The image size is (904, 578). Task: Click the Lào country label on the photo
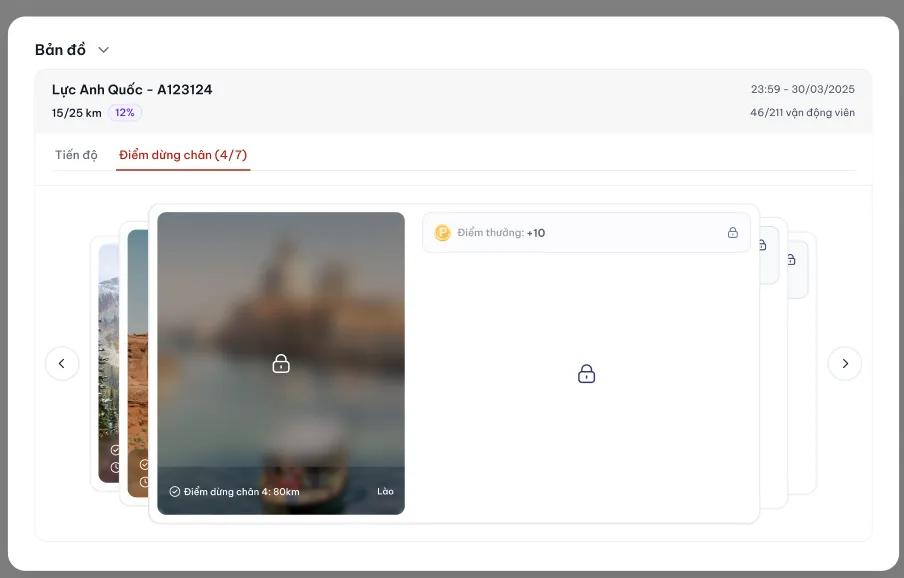click(x=385, y=492)
